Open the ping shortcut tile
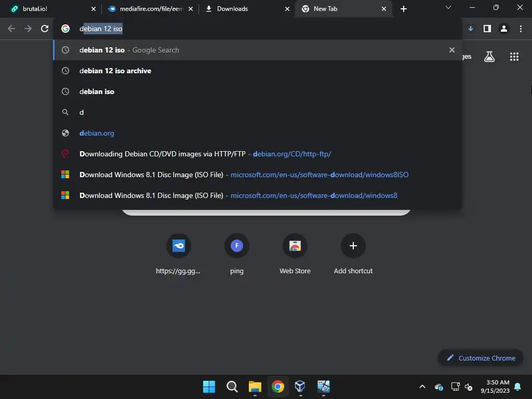The width and height of the screenshot is (532, 399). 237,255
